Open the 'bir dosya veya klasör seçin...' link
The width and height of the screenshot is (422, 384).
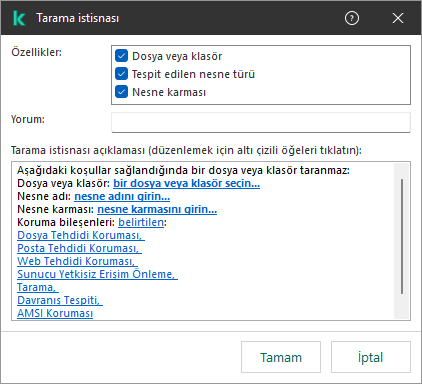186,183
